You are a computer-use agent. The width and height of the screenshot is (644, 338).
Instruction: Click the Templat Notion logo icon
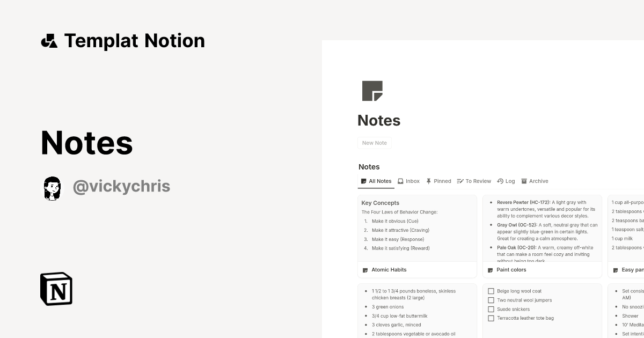(49, 40)
